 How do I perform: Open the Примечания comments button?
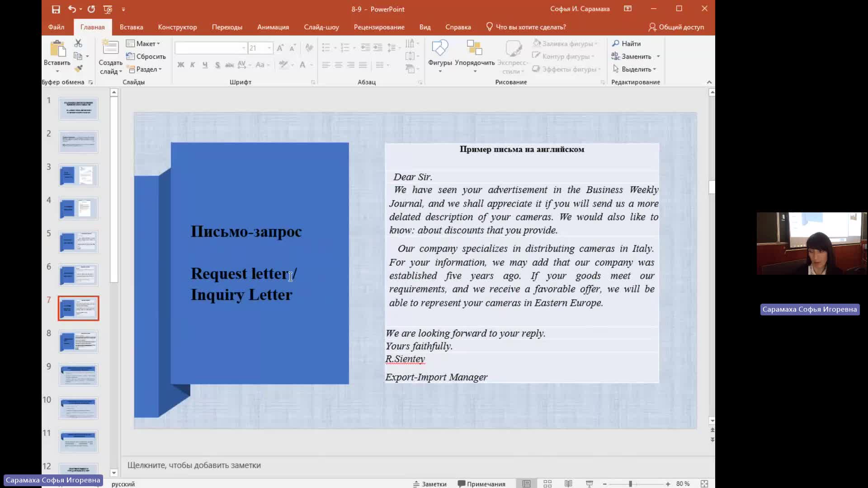pyautogui.click(x=481, y=483)
